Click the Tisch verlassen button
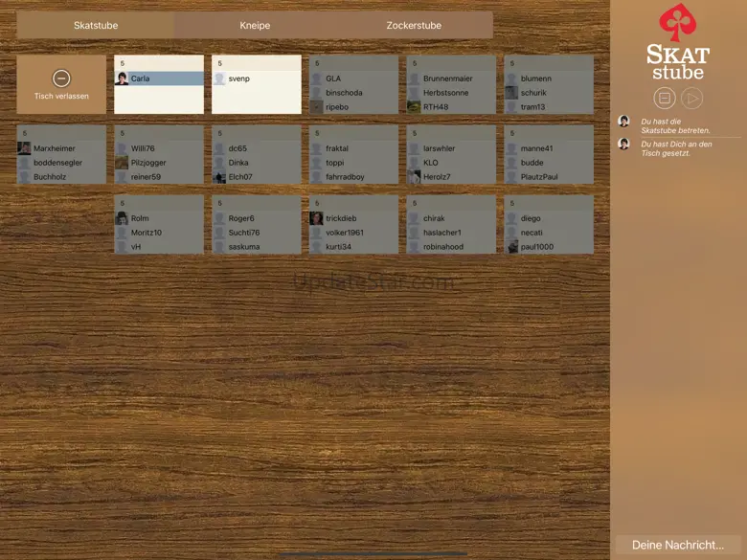This screenshot has height=560, width=747. coord(61,84)
